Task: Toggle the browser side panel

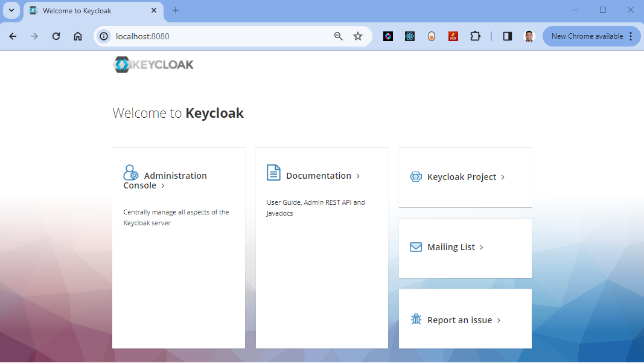Action: pos(508,36)
